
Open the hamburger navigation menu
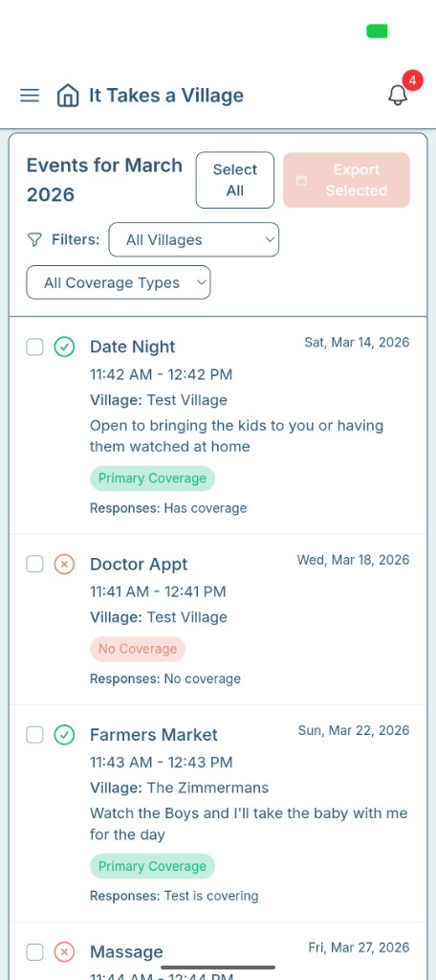click(x=30, y=96)
